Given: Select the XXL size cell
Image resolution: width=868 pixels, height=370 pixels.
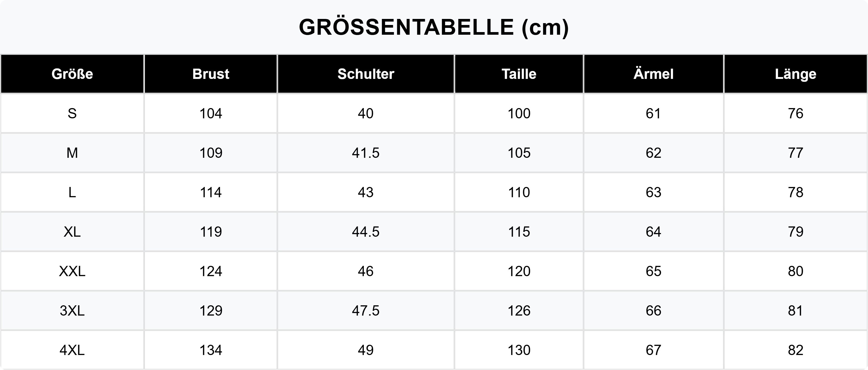Looking at the screenshot, I should pyautogui.click(x=72, y=271).
